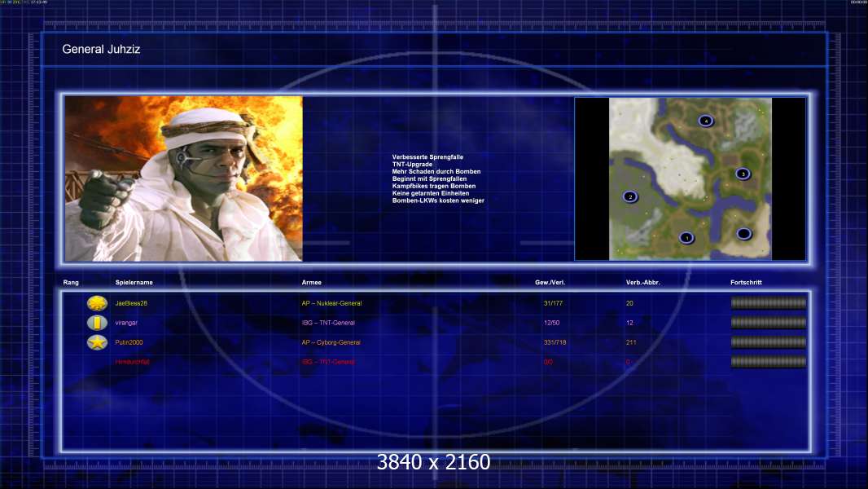The height and width of the screenshot is (489, 868).
Task: Click 'Keine getarnten Einheiten' line
Action: [x=431, y=193]
